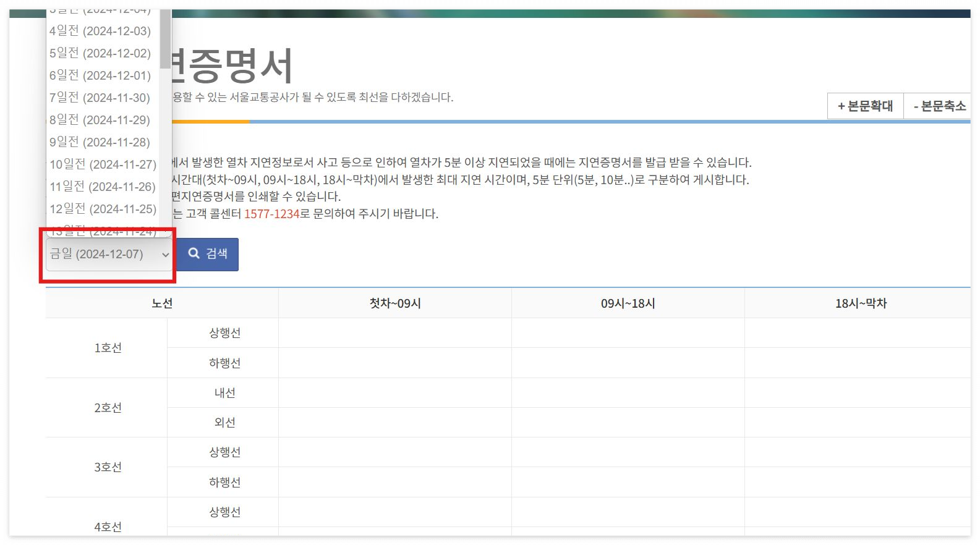Click 외선 under 2호선
The width and height of the screenshot is (980, 545).
[224, 423]
